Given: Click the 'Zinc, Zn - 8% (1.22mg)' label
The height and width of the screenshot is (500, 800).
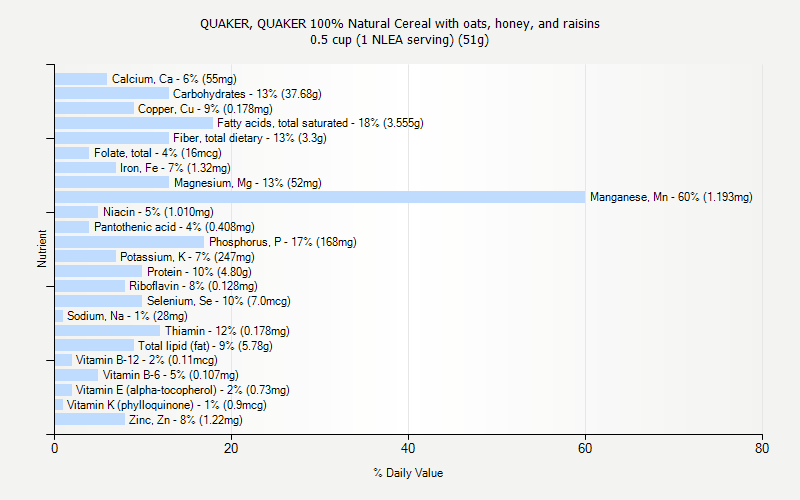Looking at the screenshot, I should tap(186, 420).
